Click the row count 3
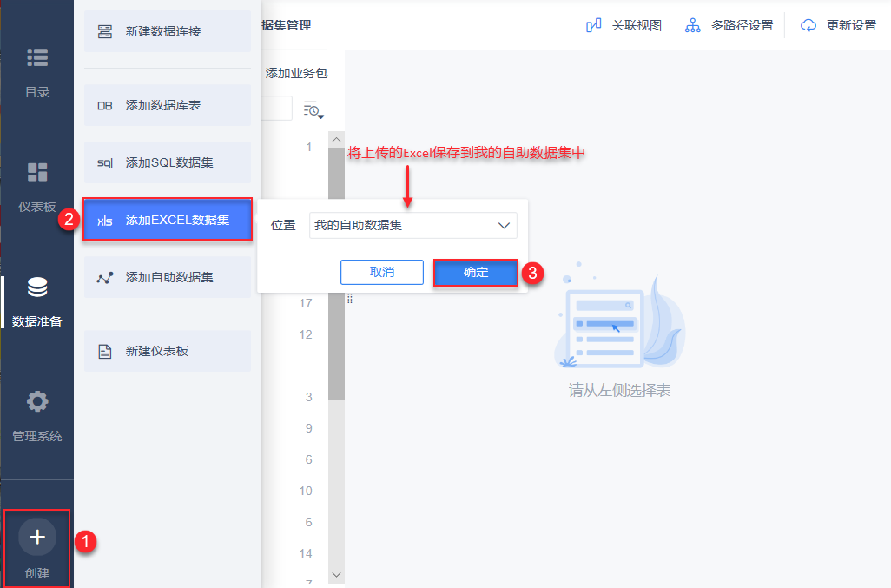 click(308, 397)
